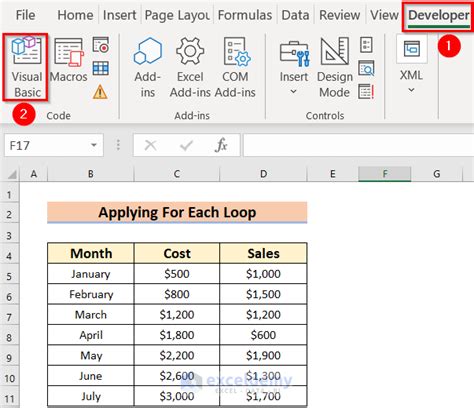Switch to the View tab
This screenshot has height=408, width=474.
(384, 15)
